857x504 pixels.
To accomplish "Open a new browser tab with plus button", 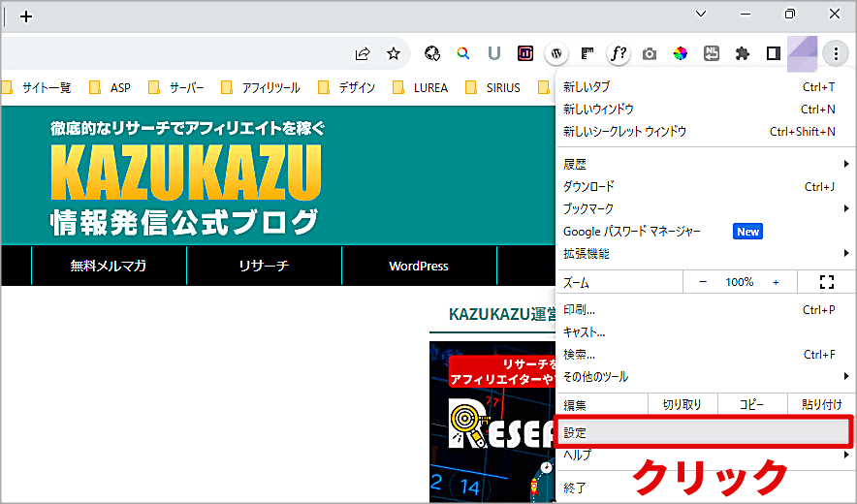I will (25, 16).
